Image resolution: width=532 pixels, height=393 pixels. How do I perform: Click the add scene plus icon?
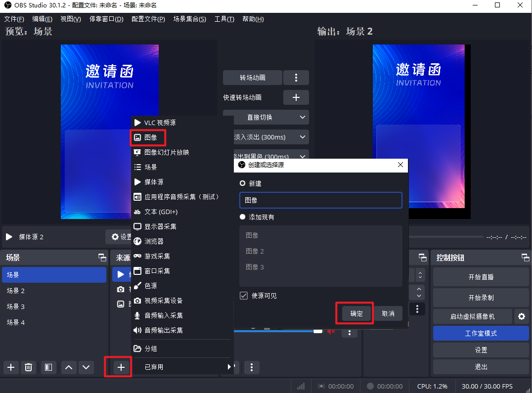pos(11,367)
